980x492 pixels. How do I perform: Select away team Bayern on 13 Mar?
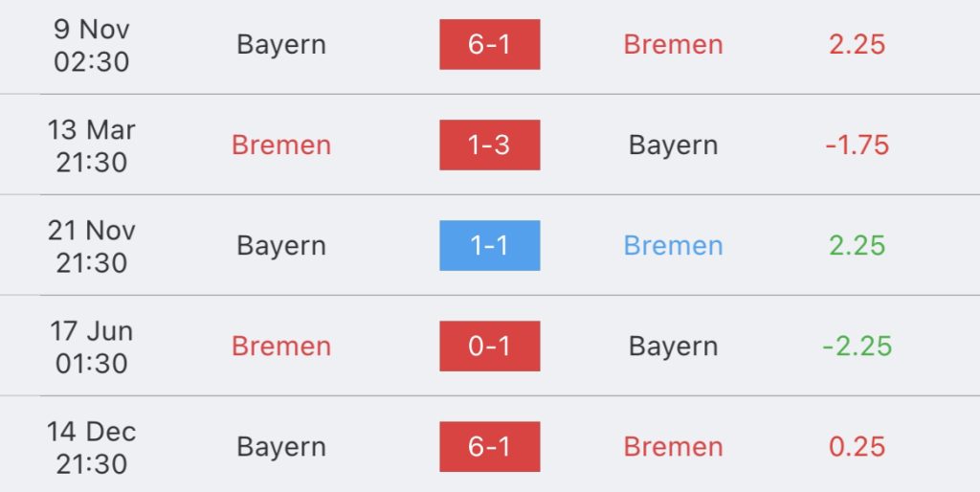tap(673, 146)
